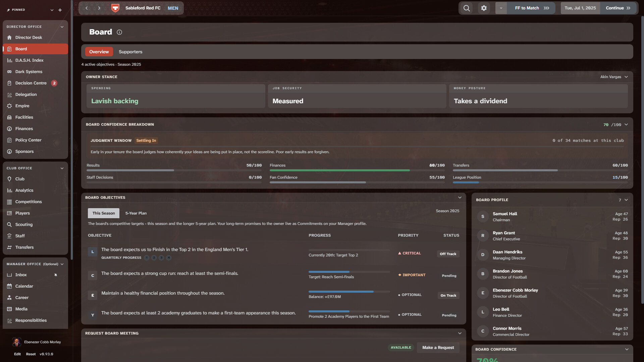
Task: Go back with the left arrow
Action: point(87,8)
